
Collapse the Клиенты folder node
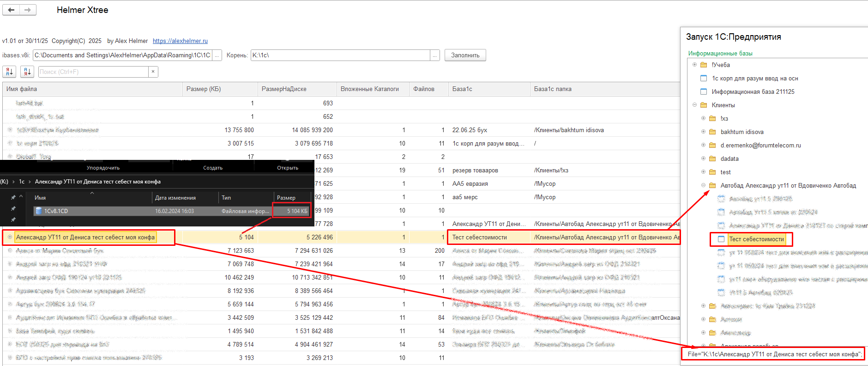[x=694, y=105]
